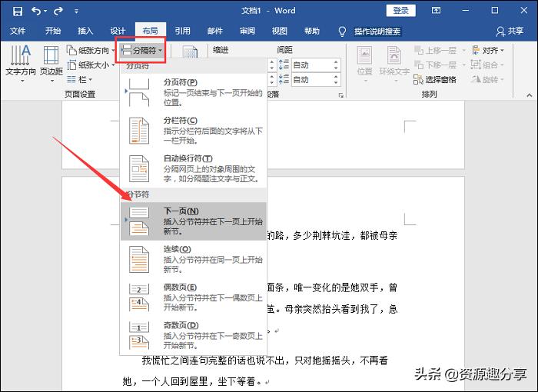Open the 文件 tab

tap(18, 31)
